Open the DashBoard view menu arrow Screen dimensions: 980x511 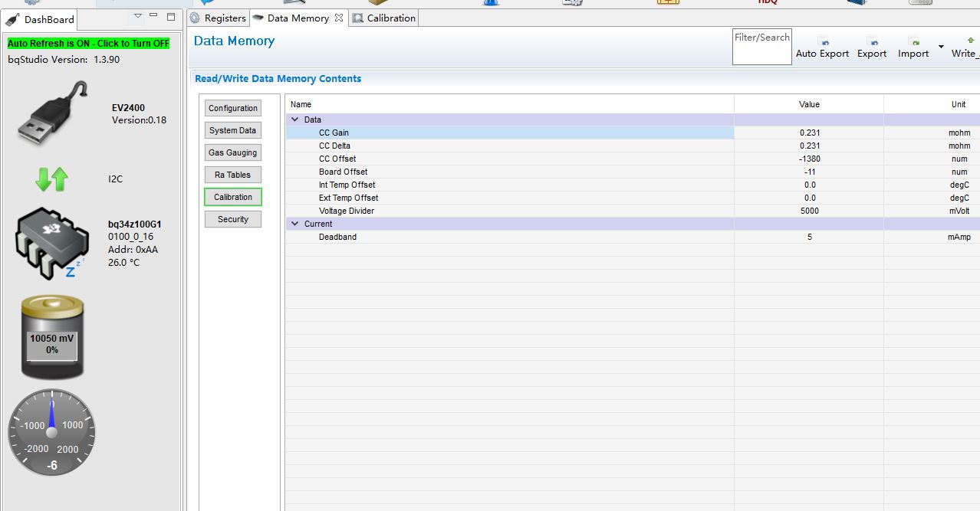click(138, 15)
